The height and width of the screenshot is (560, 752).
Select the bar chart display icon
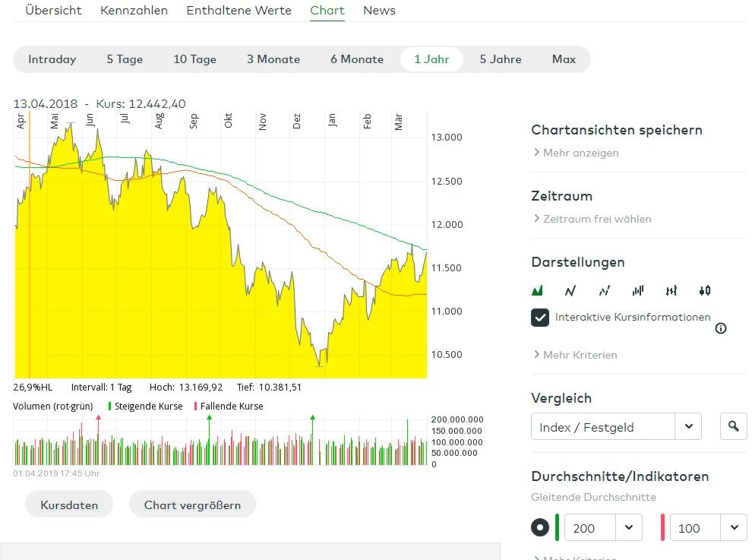tap(638, 290)
